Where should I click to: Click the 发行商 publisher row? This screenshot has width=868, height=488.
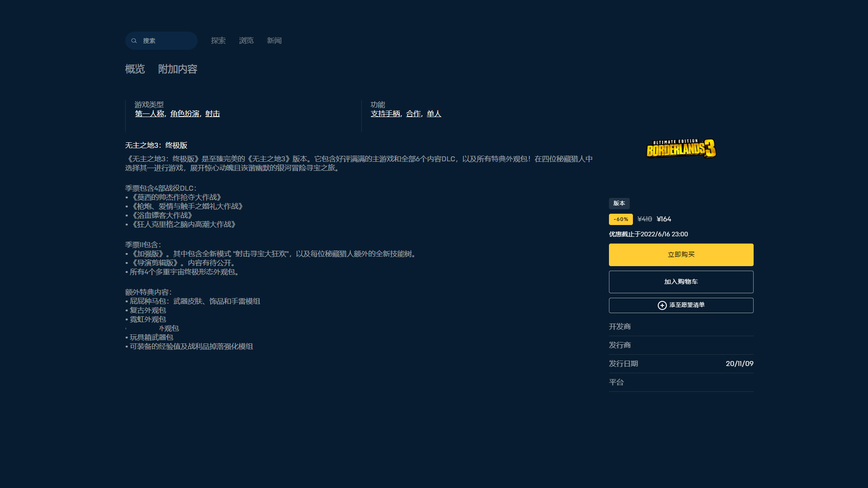(x=681, y=345)
